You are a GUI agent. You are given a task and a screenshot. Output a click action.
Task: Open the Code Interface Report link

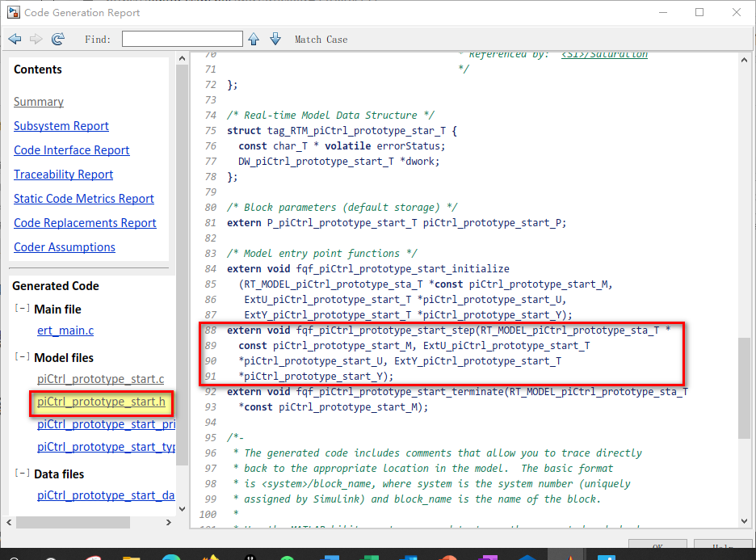tap(71, 150)
